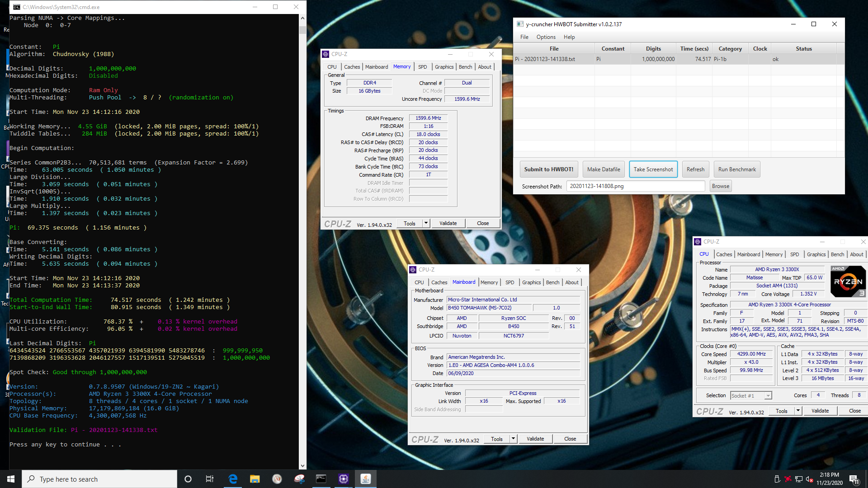Click the USB safely remove tray icon
Viewport: 868px width, 488px height.
coord(777,479)
